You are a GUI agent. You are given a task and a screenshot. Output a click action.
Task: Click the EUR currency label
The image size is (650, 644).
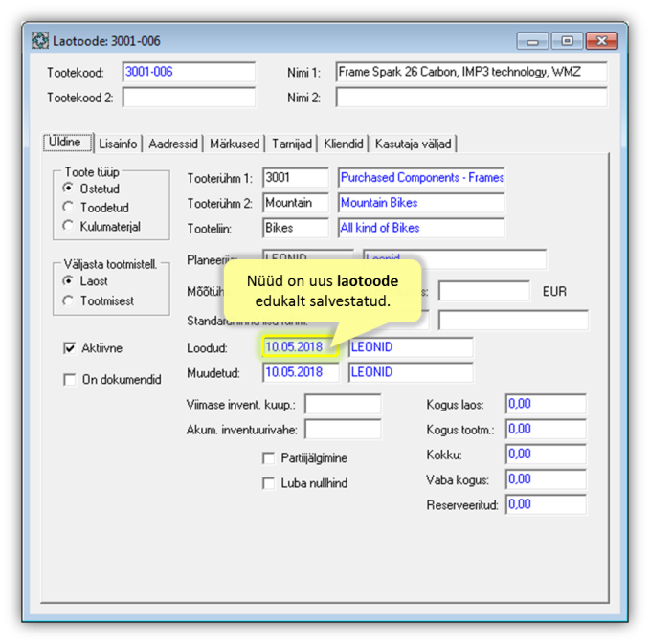554,291
